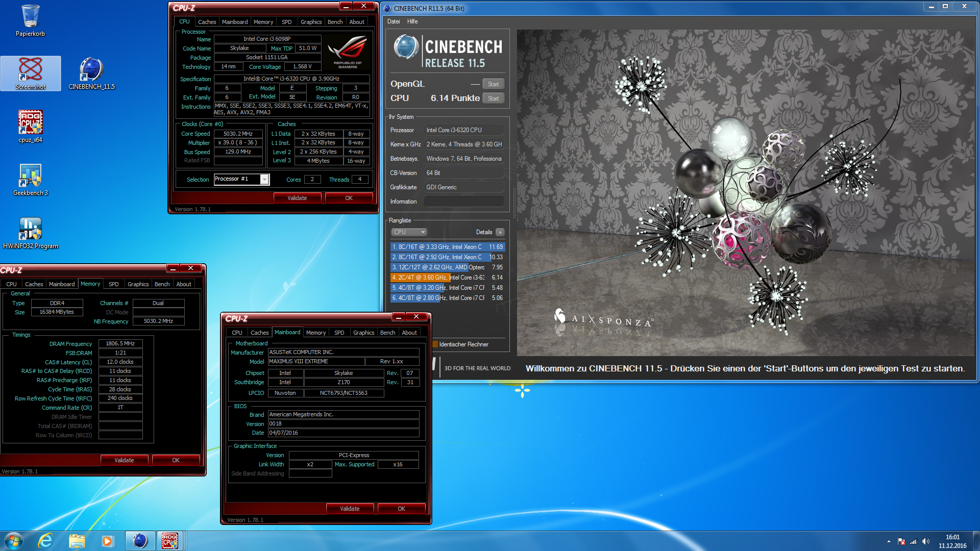The width and height of the screenshot is (980, 551).
Task: Click the BIOS date 04/07/2016 field
Action: 344,433
